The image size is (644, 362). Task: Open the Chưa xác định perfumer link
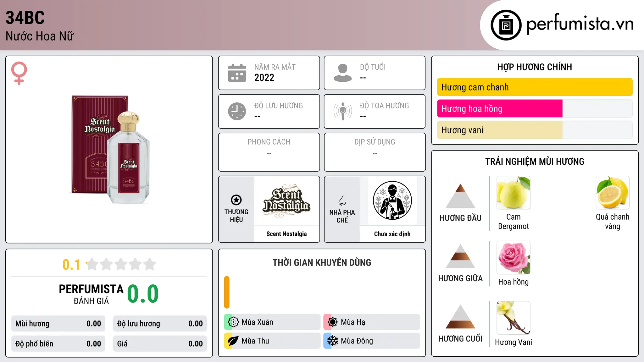tap(392, 234)
